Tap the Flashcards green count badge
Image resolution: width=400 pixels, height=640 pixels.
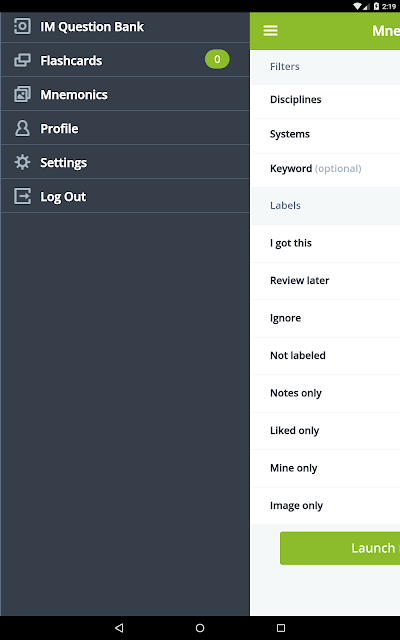217,59
